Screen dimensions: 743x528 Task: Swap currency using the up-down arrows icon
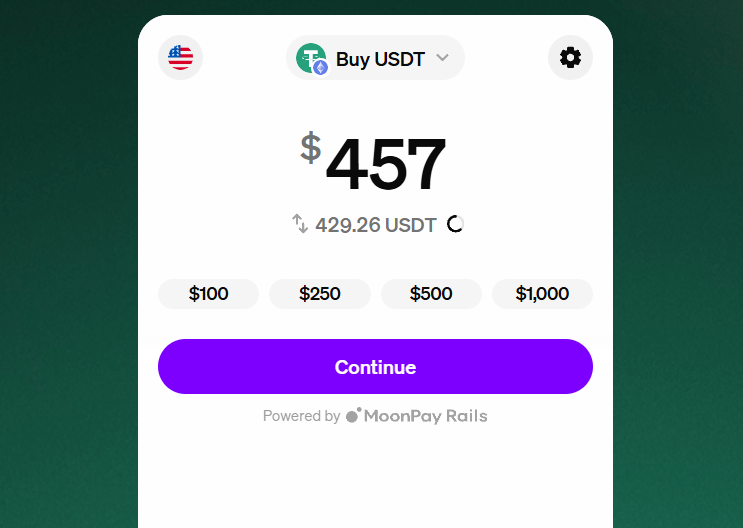pos(300,224)
